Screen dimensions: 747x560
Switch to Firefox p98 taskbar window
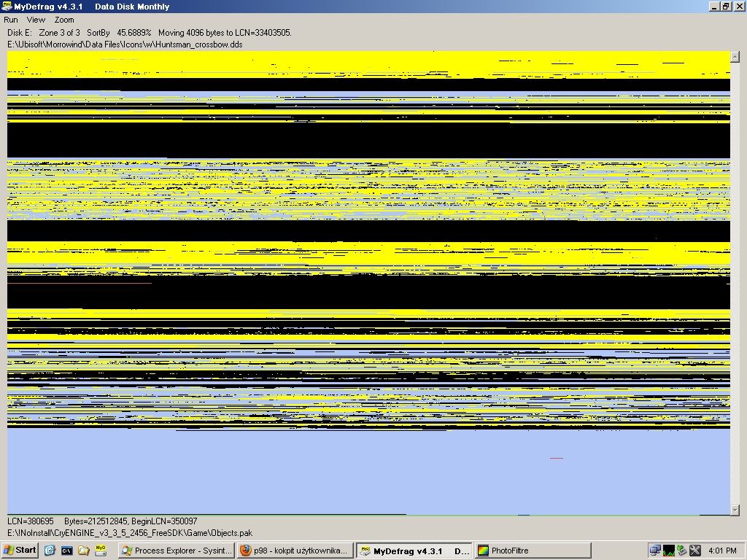pyautogui.click(x=295, y=551)
